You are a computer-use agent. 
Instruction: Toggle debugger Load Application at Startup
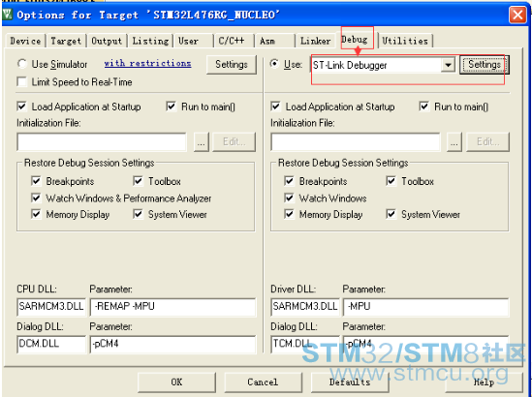275,107
